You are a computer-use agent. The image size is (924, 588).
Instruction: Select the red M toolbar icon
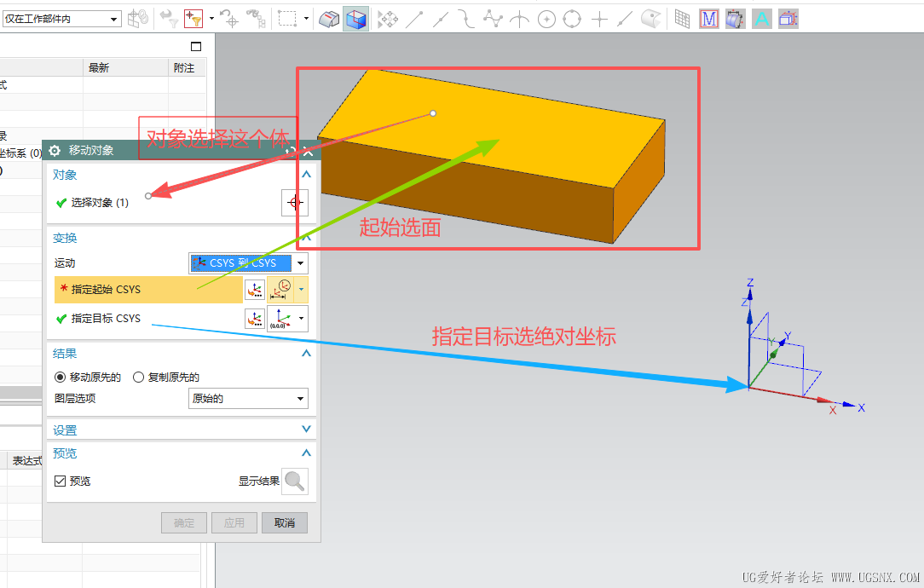[x=708, y=19]
